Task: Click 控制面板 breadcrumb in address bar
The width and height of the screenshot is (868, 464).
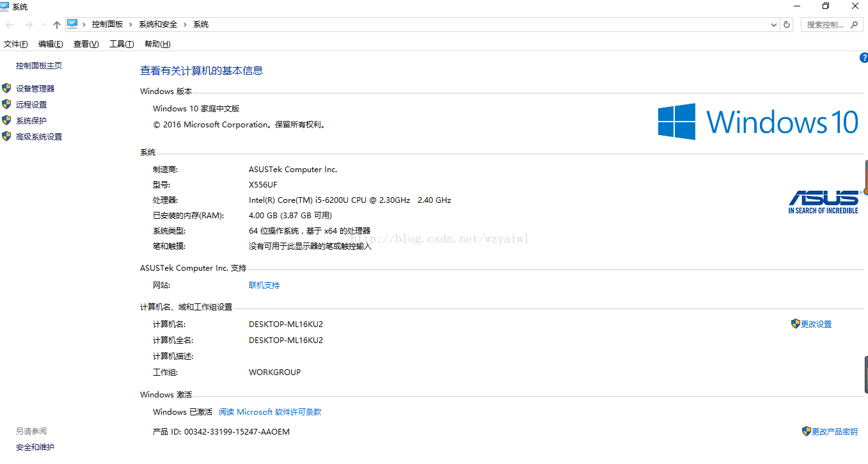Action: pyautogui.click(x=107, y=24)
